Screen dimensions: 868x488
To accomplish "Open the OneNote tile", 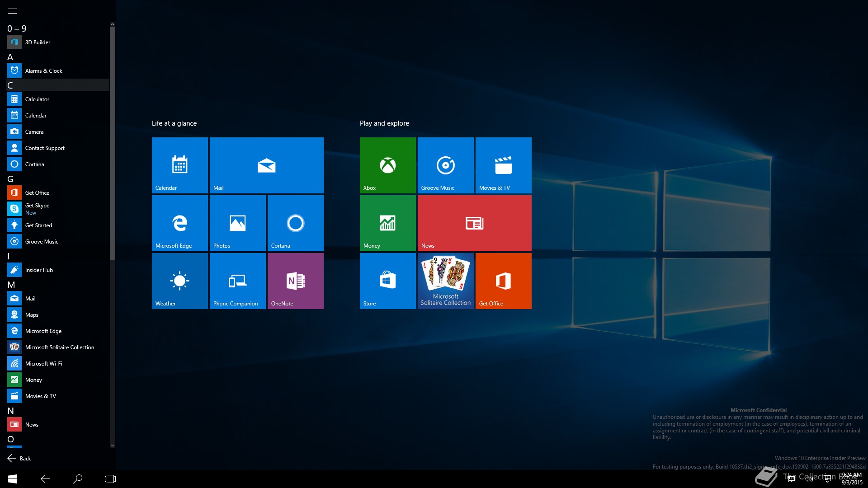I will [296, 281].
